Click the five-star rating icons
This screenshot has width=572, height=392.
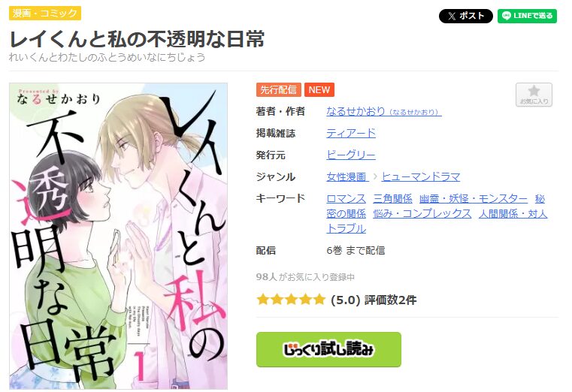tap(291, 300)
